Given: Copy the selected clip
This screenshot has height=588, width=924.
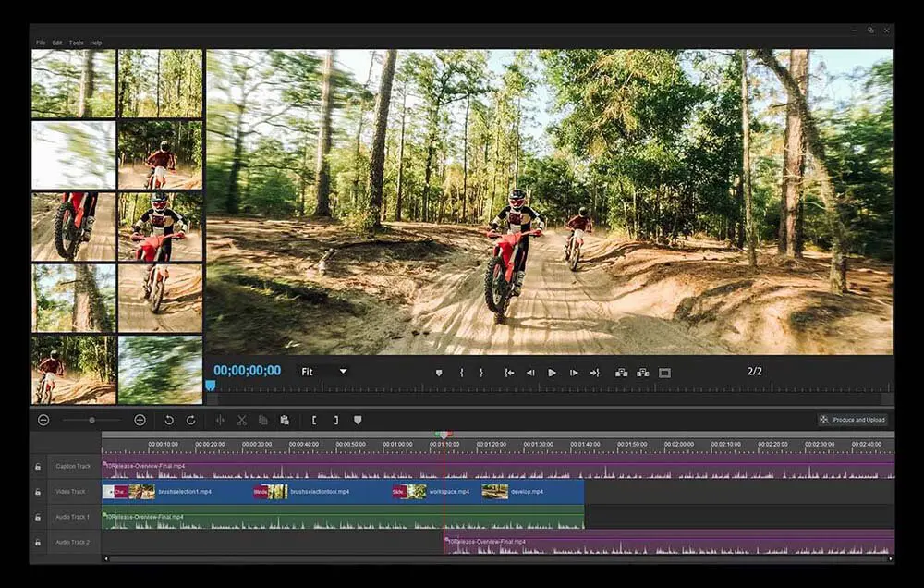Looking at the screenshot, I should [x=263, y=420].
